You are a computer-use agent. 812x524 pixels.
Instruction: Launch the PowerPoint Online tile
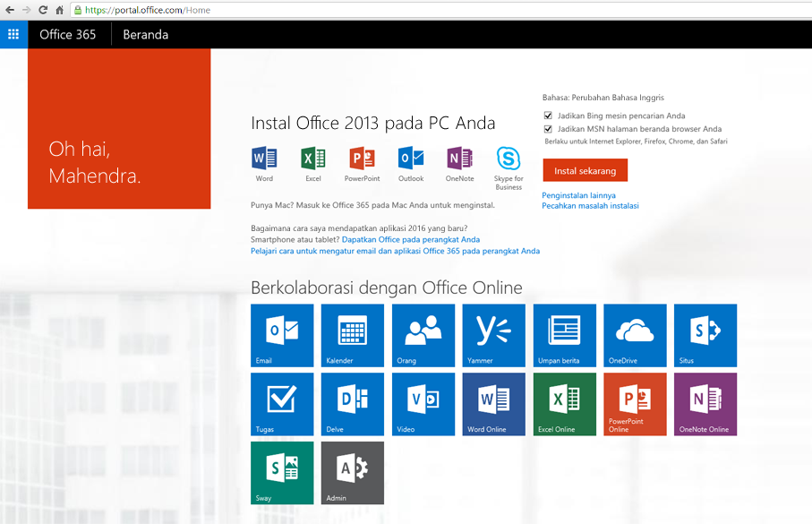(636, 404)
